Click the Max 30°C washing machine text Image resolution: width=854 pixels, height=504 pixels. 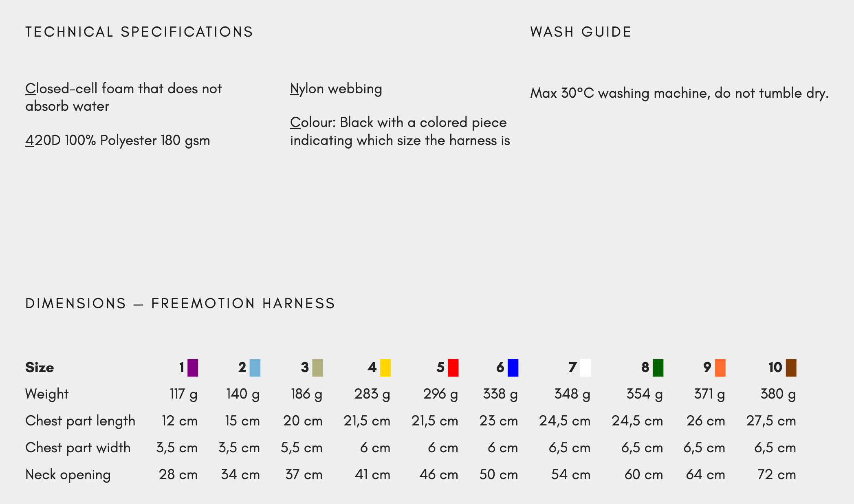(x=679, y=93)
